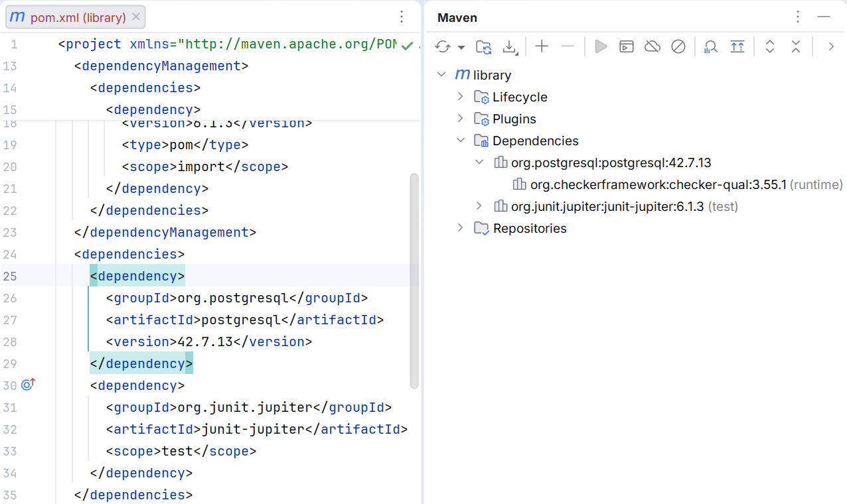Click line number 25 in the gutter
This screenshot has height=504, width=847.
[10, 277]
